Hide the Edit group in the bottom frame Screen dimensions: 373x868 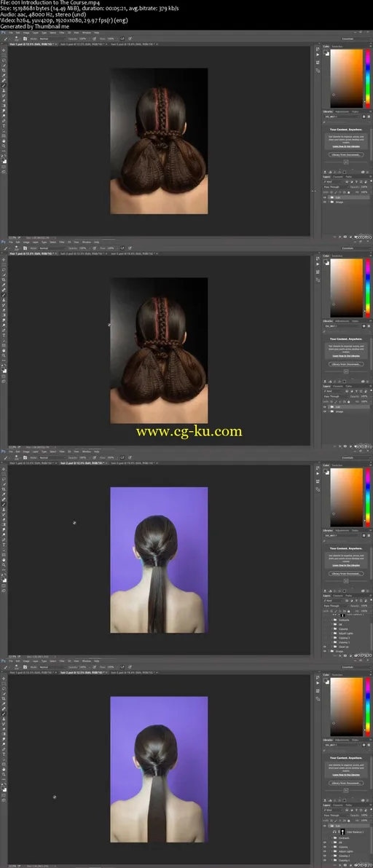coord(325,826)
